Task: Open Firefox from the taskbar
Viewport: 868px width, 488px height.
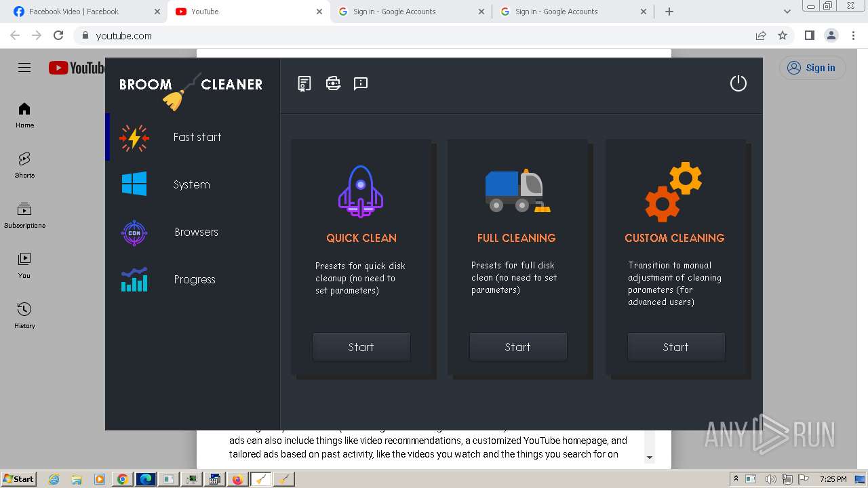Action: click(x=237, y=479)
